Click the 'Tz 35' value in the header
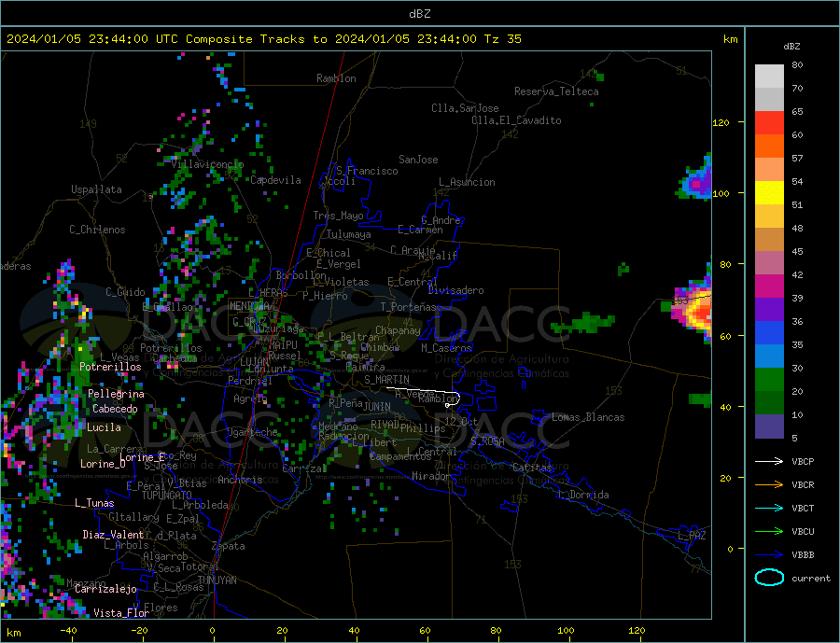Screen dimensions: 840x643 [502, 39]
